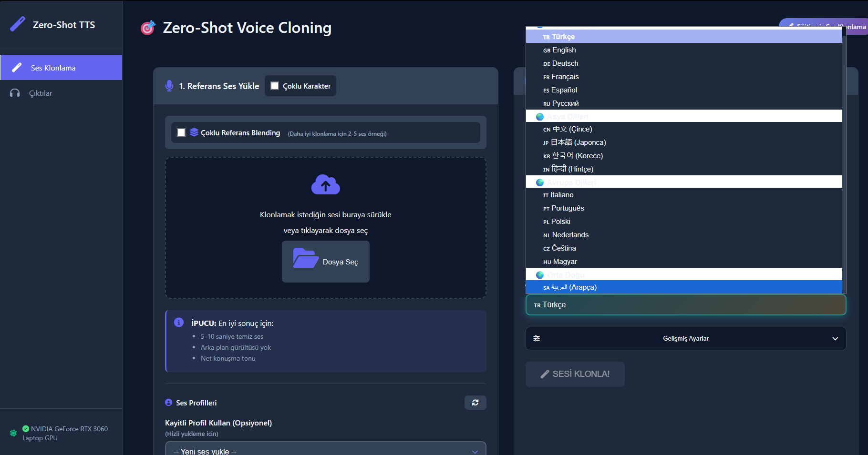This screenshot has height=455, width=868.
Task: Pick Русский from the language list
Action: (x=684, y=103)
